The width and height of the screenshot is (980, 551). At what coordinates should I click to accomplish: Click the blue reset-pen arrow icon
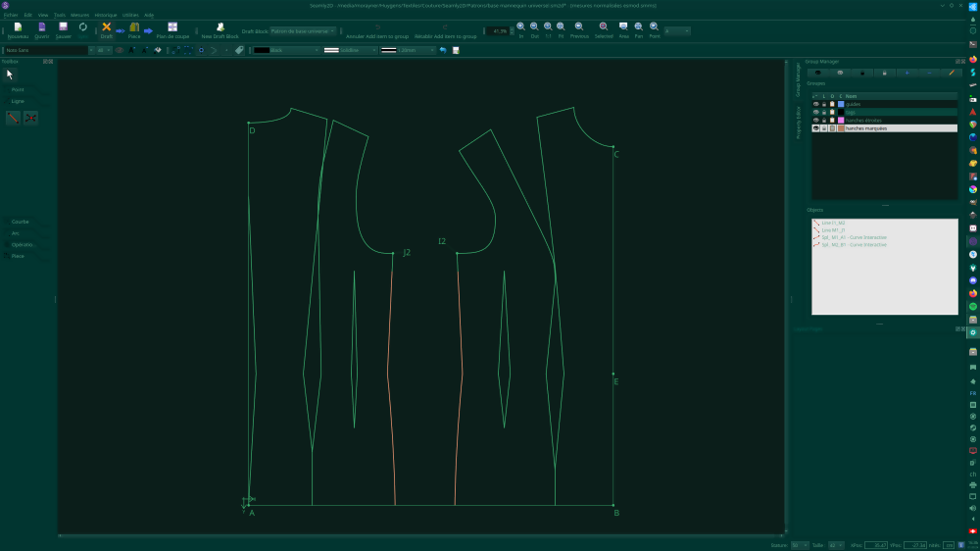click(x=443, y=50)
